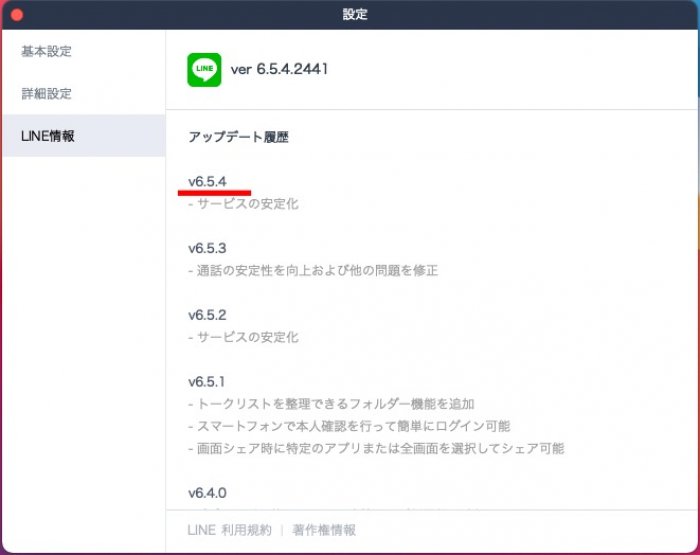Image resolution: width=700 pixels, height=555 pixels.
Task: Select the v6.5.1 version heading
Action: tap(207, 382)
